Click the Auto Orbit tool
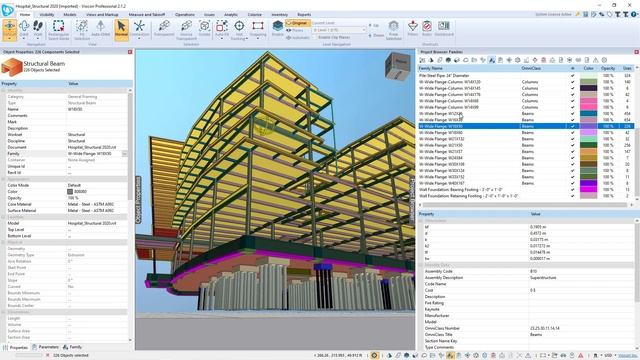 click(100, 29)
